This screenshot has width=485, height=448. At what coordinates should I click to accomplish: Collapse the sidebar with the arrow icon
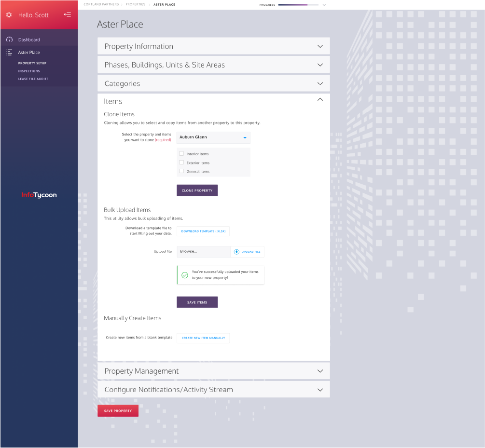68,15
